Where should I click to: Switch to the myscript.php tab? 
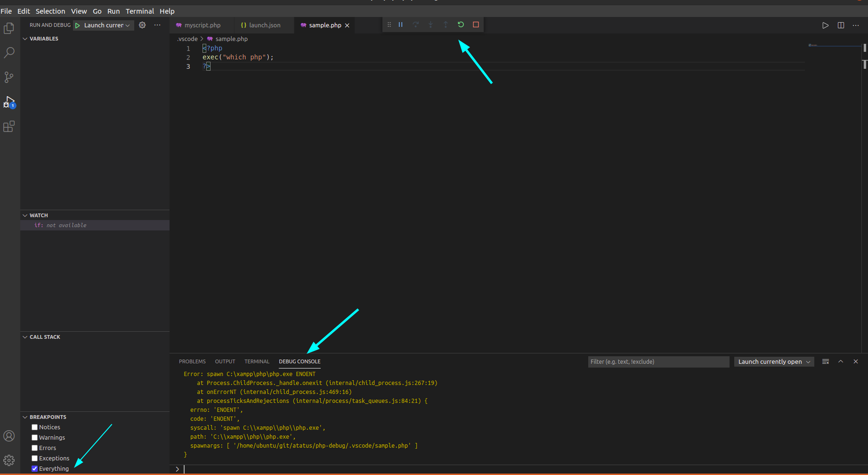click(x=202, y=25)
